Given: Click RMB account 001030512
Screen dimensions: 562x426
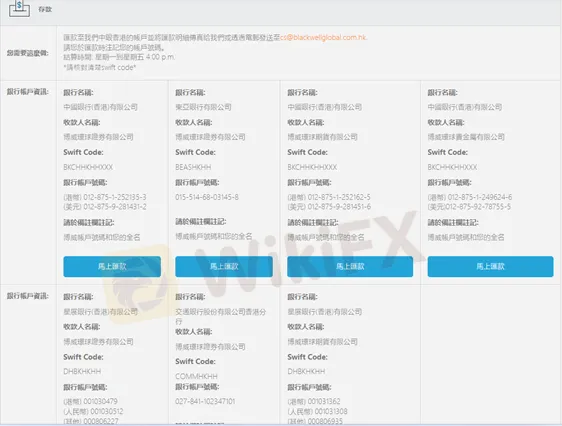Looking at the screenshot, I should pos(93,411).
